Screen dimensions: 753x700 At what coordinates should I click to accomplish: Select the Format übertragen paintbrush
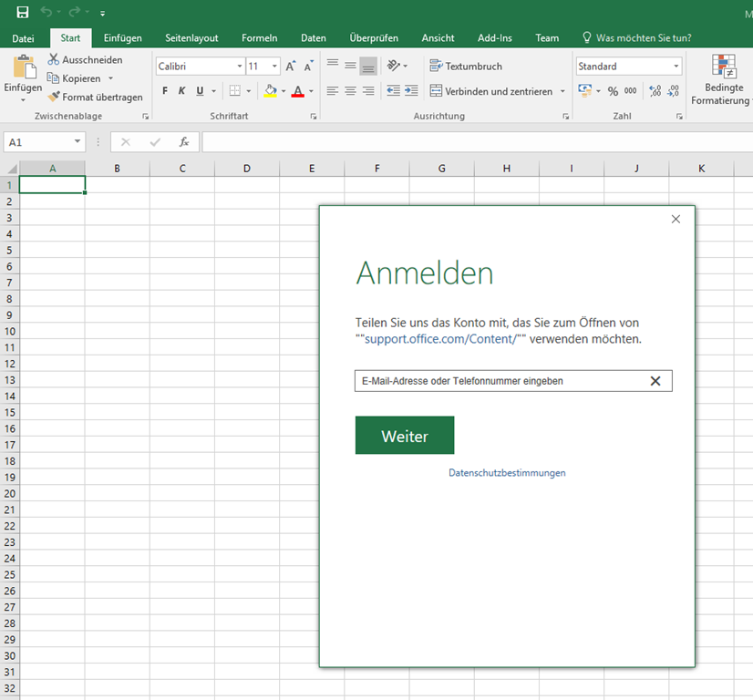(x=54, y=97)
